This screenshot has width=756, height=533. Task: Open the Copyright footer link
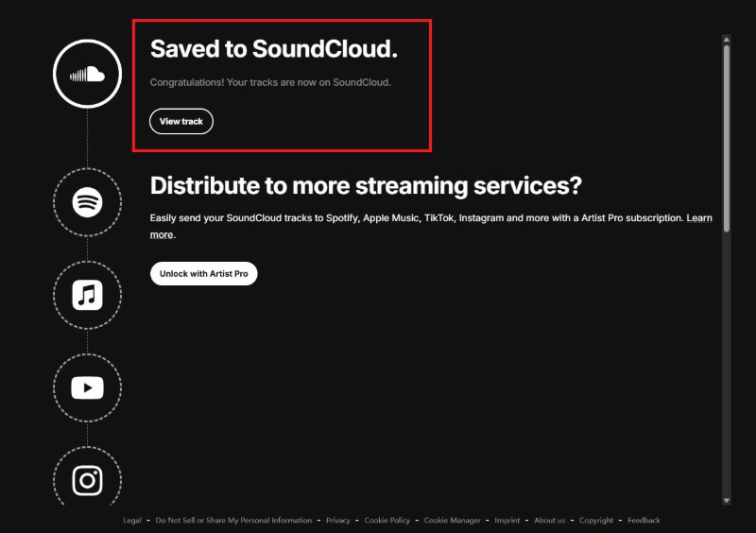point(596,520)
